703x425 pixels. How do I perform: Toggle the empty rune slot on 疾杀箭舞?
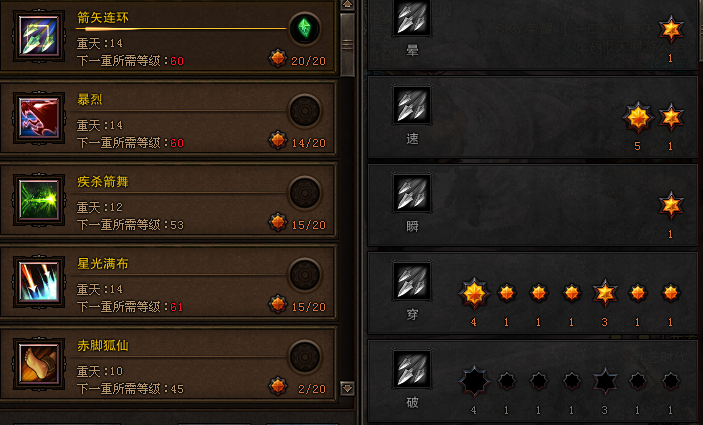[305, 193]
